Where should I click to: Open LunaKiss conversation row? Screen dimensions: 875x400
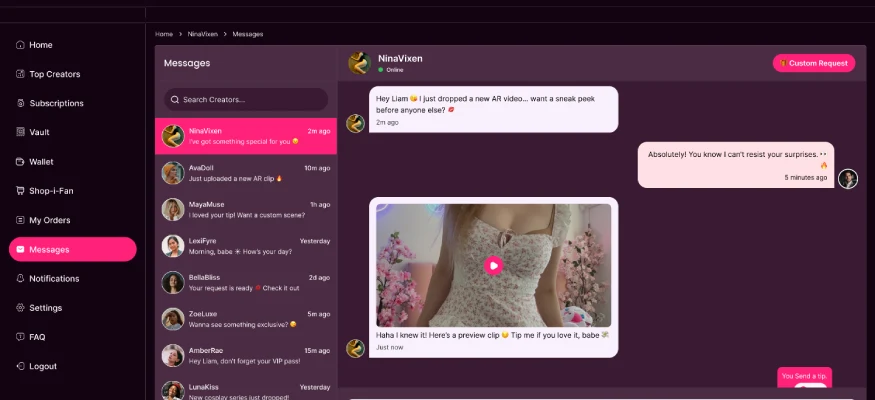point(246,387)
